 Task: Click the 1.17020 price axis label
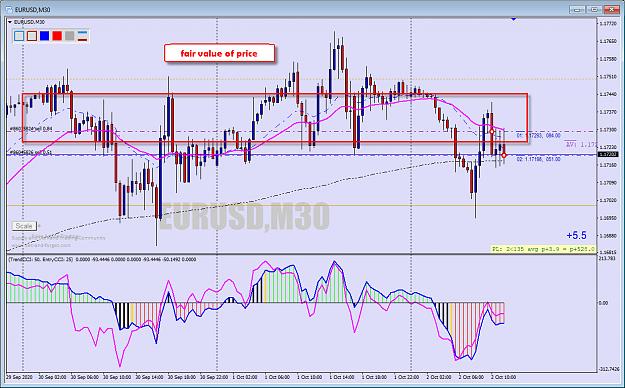608,200
